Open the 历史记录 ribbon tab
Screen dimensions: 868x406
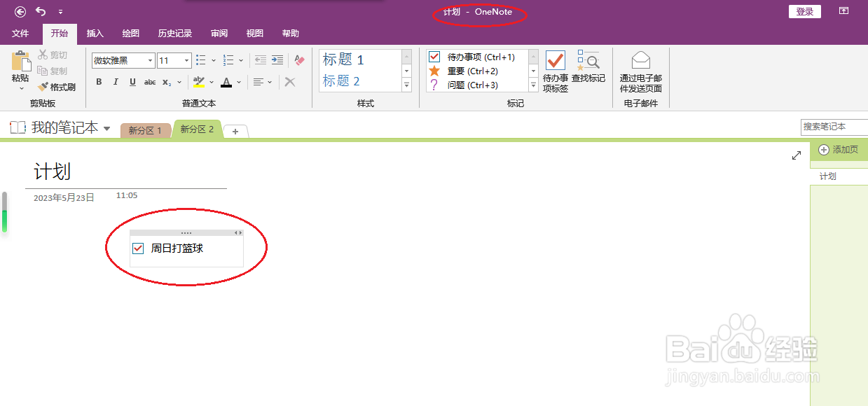click(x=174, y=34)
